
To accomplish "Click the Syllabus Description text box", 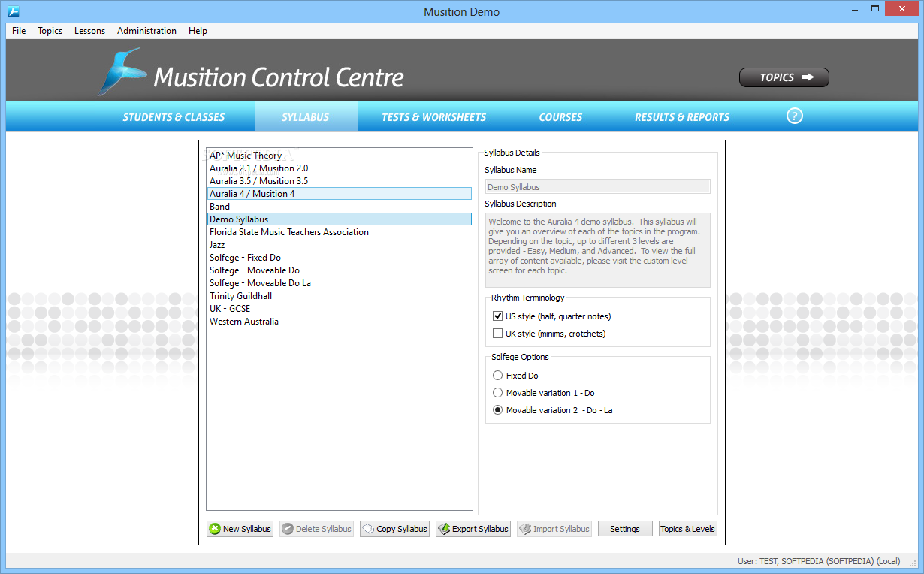I will click(597, 250).
